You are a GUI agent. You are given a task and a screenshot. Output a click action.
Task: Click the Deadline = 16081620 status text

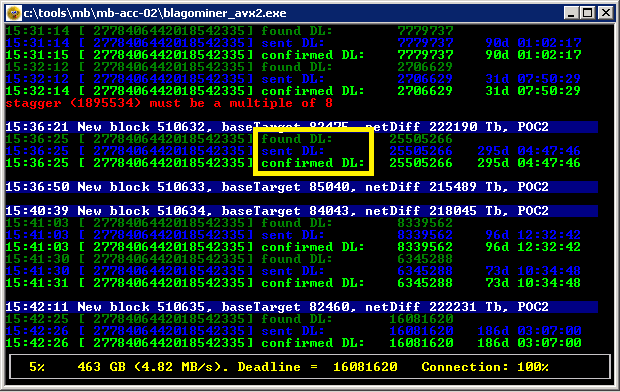(x=318, y=367)
